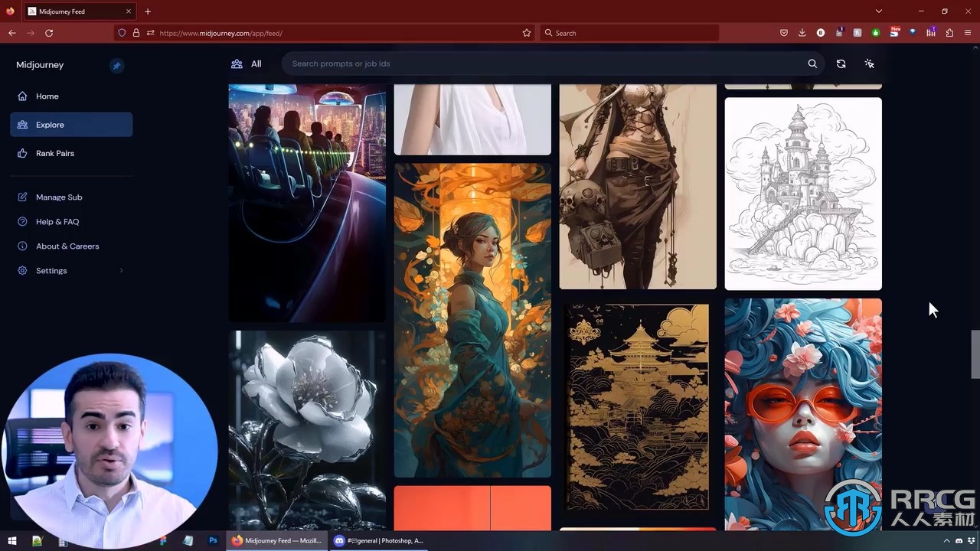Viewport: 980px width, 551px height.
Task: Click the white circular B extension icon
Action: click(821, 33)
